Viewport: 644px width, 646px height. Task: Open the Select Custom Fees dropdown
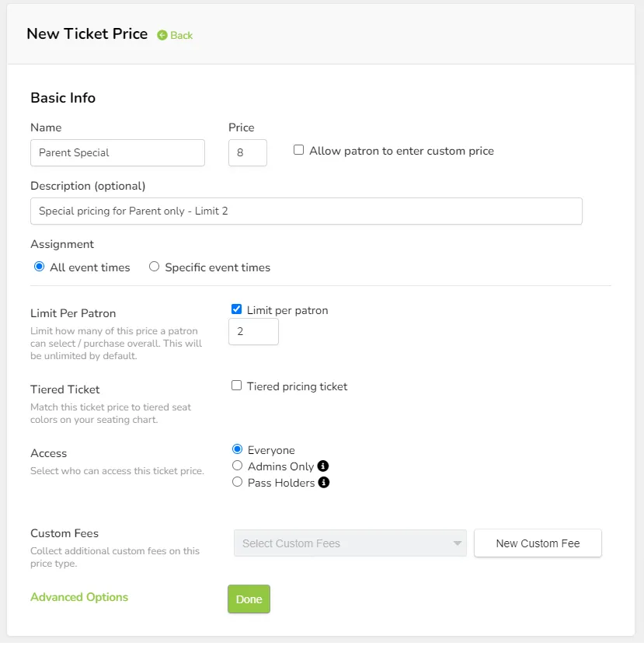(350, 543)
